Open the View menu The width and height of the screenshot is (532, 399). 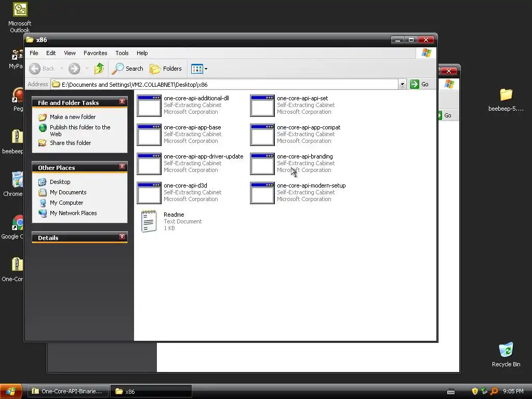point(70,53)
